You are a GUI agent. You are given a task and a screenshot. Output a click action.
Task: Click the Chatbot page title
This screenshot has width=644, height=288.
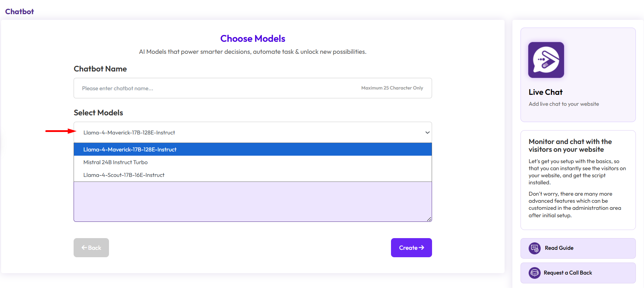click(19, 11)
